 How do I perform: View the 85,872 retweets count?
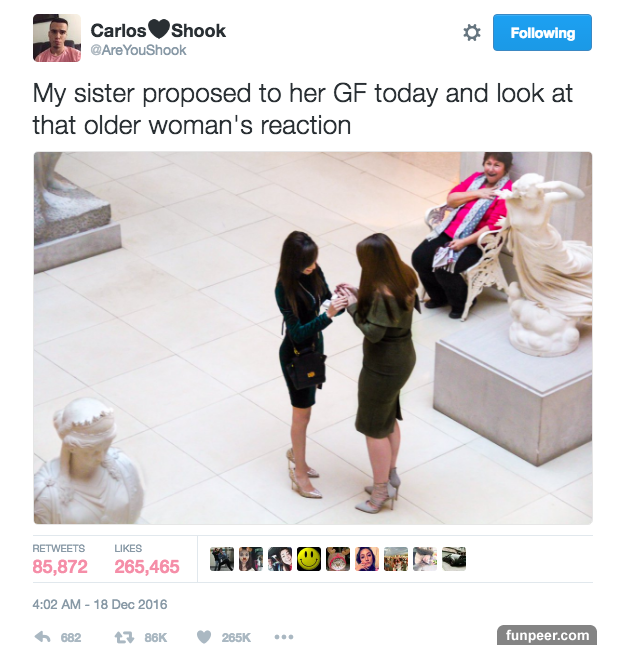click(x=60, y=566)
